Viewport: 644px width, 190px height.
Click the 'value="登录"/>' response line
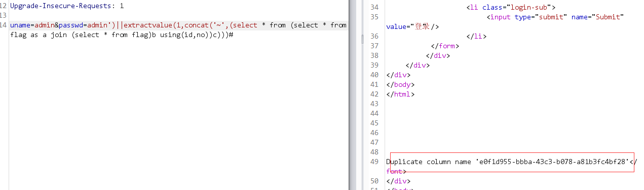pyautogui.click(x=412, y=26)
